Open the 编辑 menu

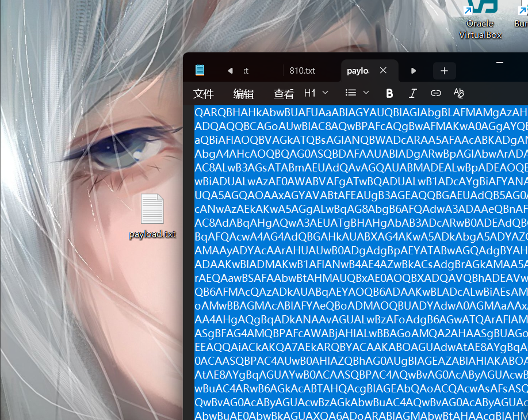click(243, 94)
